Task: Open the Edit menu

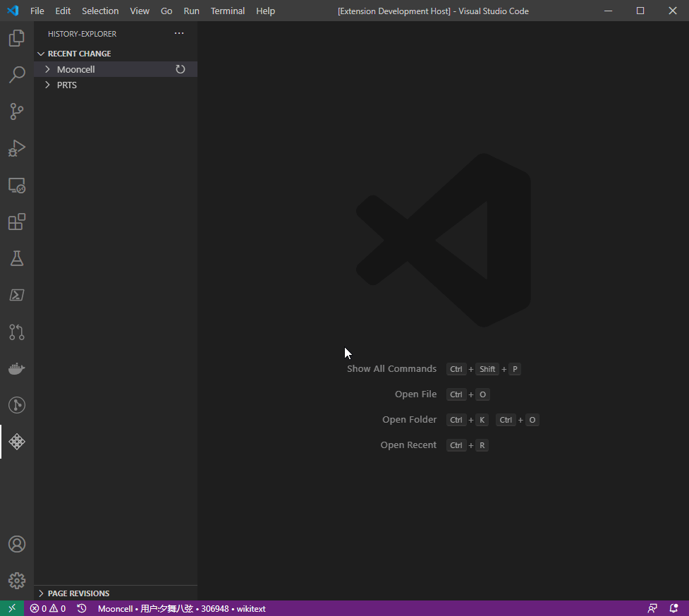Action: 63,11
